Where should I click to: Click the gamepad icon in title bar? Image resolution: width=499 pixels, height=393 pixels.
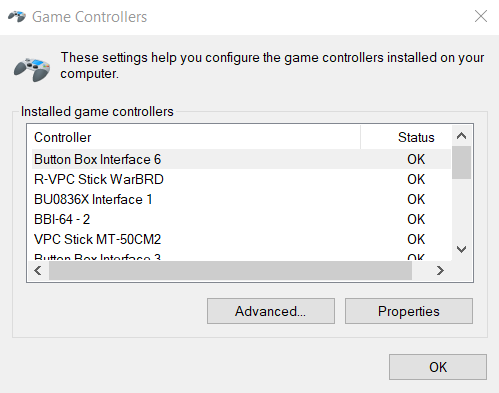coord(17,16)
